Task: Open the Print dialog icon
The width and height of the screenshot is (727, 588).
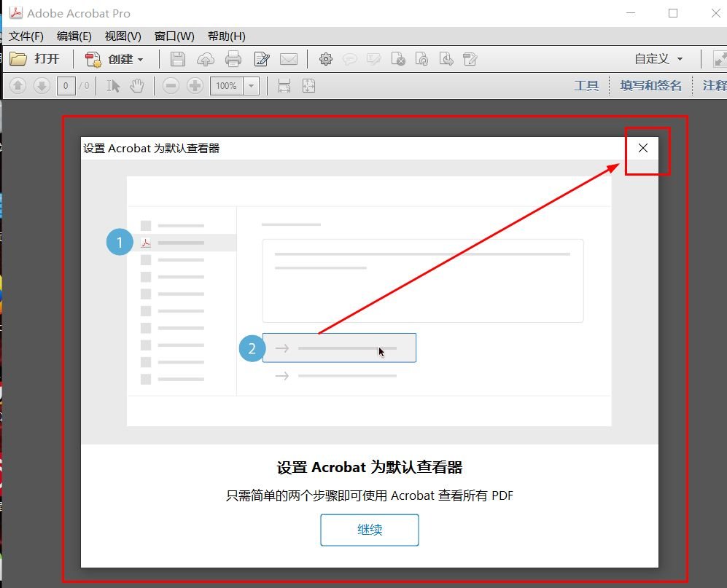Action: click(x=233, y=59)
